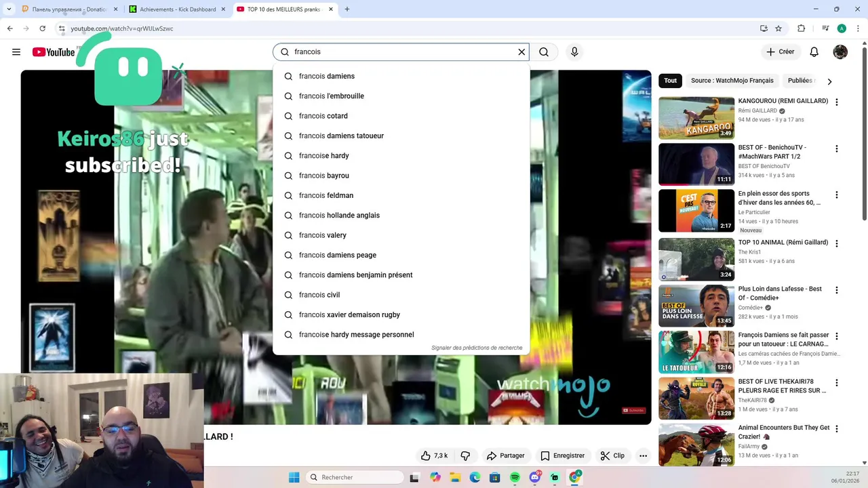The height and width of the screenshot is (488, 868).
Task: Open Windows Start menu
Action: coord(294,477)
